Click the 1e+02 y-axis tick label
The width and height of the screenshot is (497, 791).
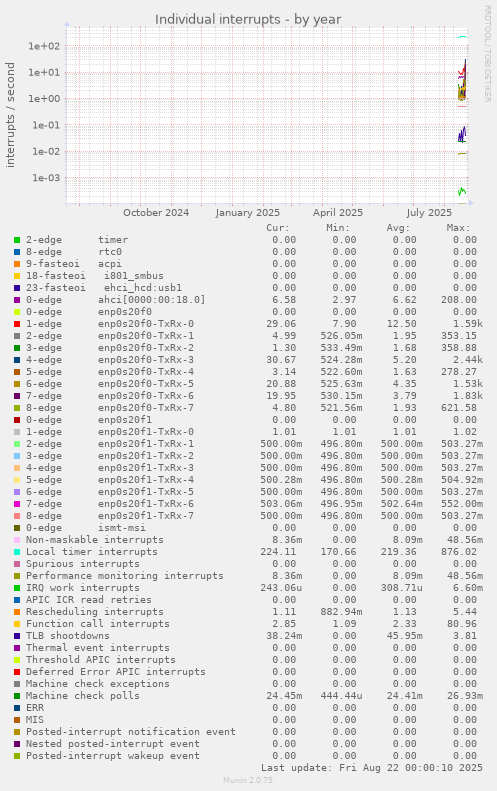click(44, 46)
